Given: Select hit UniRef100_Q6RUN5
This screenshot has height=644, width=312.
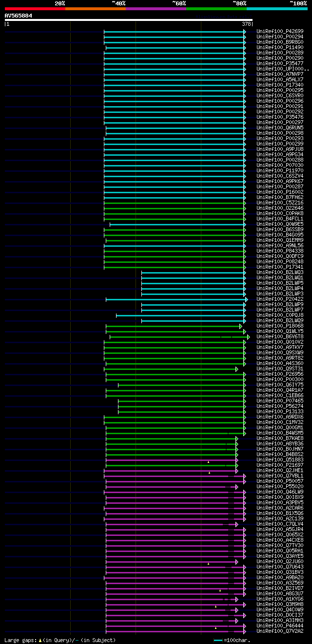Looking at the screenshot, I should coord(280,128).
